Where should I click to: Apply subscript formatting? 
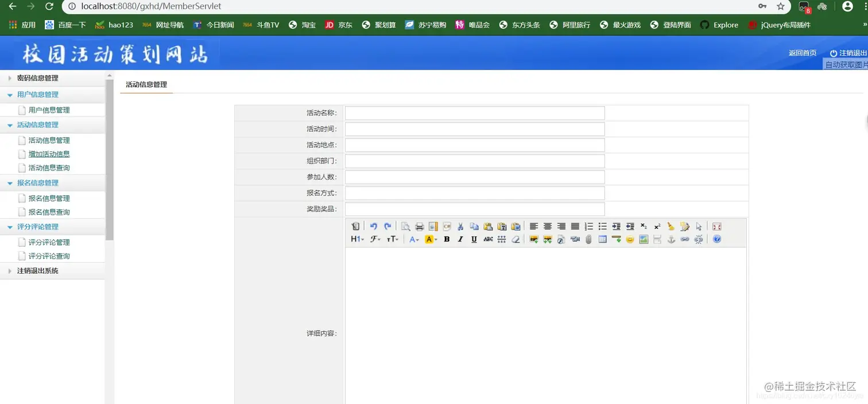coord(644,226)
